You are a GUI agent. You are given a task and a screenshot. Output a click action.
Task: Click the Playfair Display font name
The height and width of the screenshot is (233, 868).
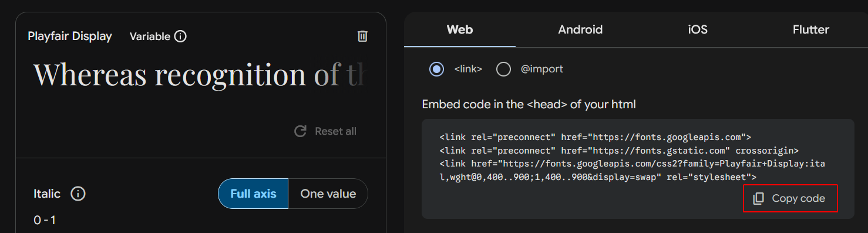[70, 36]
